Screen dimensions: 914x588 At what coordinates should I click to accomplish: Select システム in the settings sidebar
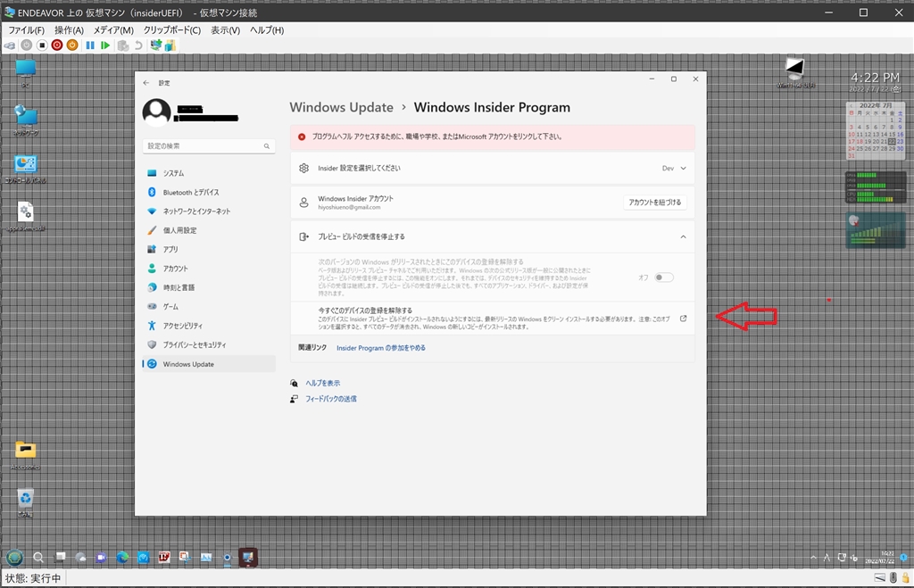coord(209,173)
